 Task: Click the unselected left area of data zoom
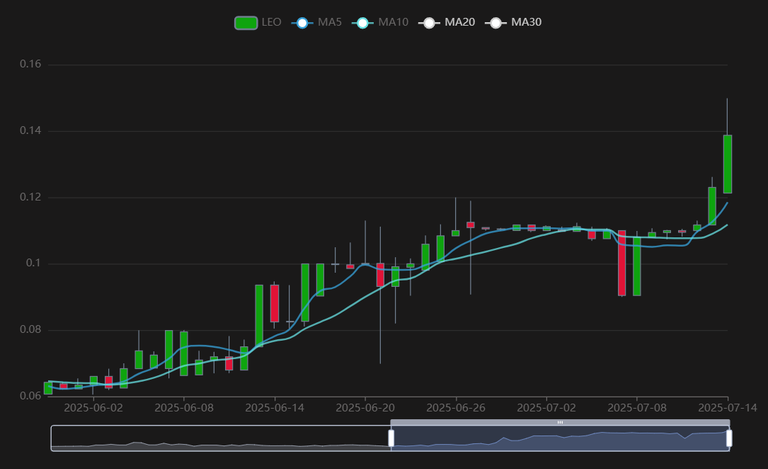(220, 438)
